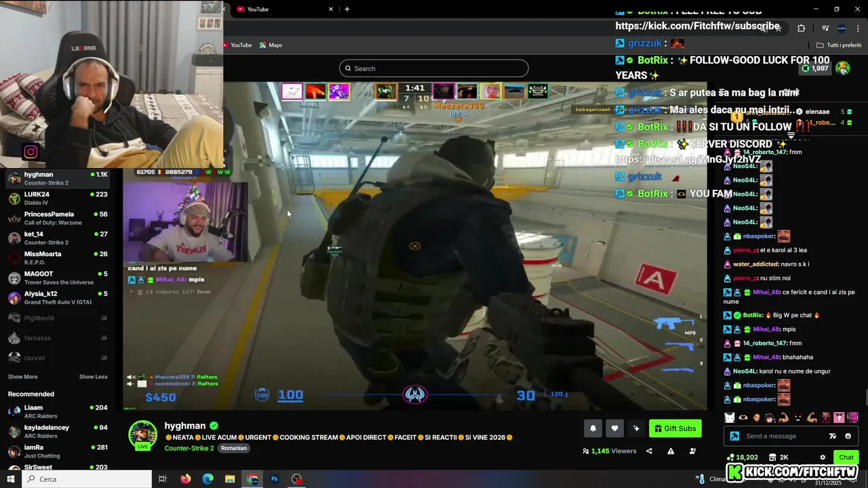Open browser extensions puzzle icon
868x488 pixels.
click(802, 28)
